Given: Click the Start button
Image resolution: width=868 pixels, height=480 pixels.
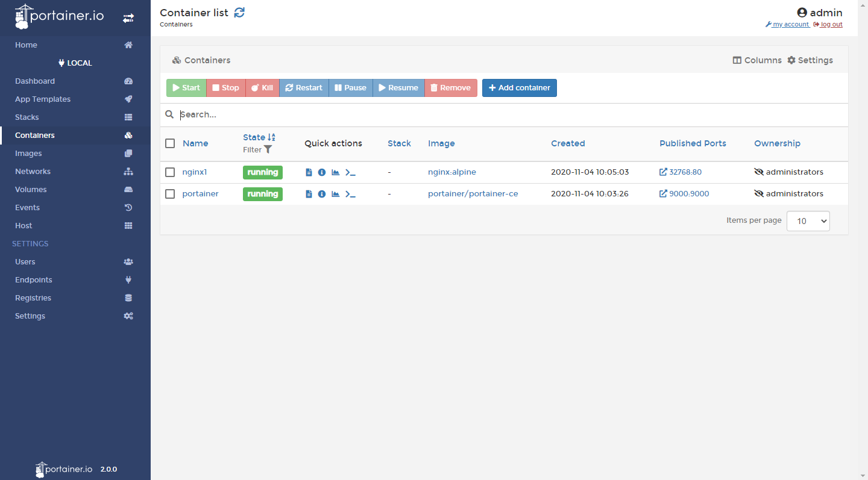Looking at the screenshot, I should coord(186,88).
